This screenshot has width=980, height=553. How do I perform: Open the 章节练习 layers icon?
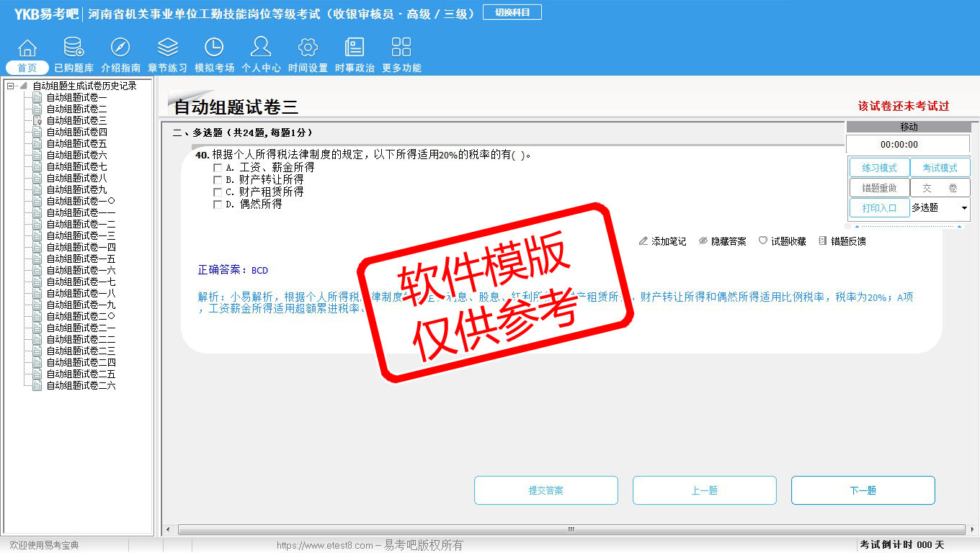(x=167, y=48)
